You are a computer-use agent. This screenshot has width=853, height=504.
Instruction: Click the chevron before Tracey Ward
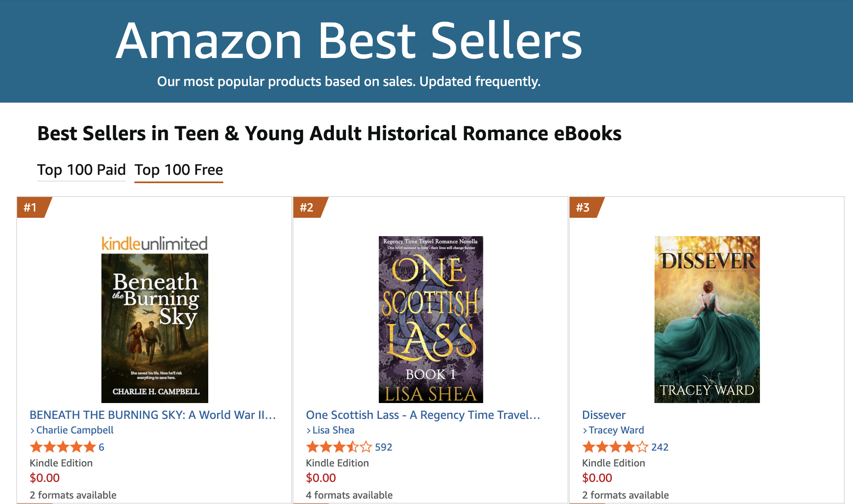585,431
